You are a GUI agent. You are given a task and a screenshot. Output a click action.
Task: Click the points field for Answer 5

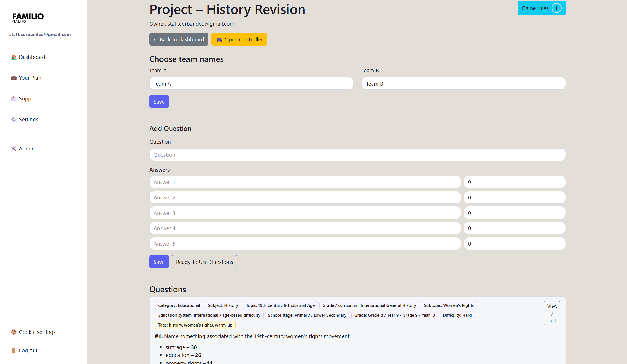pyautogui.click(x=515, y=244)
